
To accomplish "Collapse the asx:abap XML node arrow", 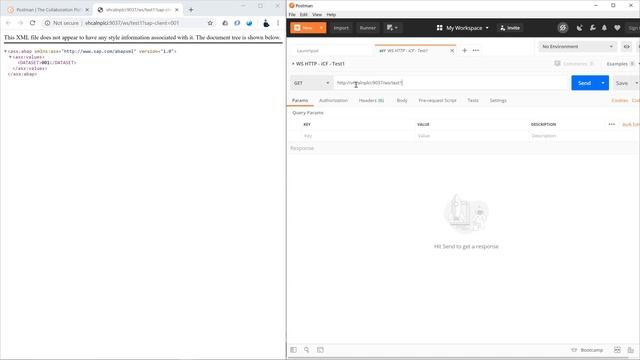I will pyautogui.click(x=5, y=51).
